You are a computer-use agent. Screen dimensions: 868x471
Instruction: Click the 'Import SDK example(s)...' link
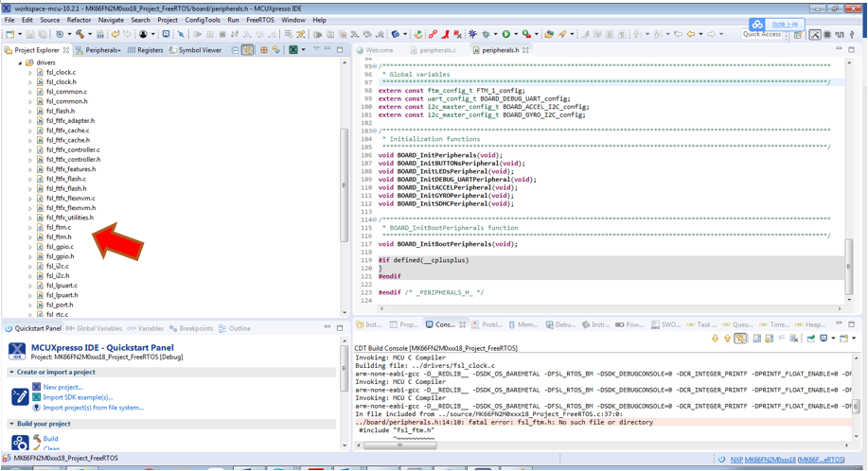tap(77, 397)
